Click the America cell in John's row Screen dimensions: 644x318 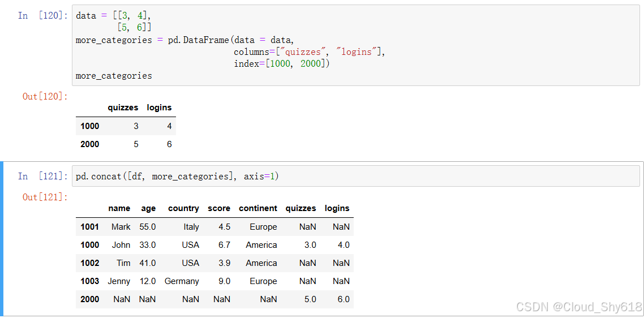point(261,245)
